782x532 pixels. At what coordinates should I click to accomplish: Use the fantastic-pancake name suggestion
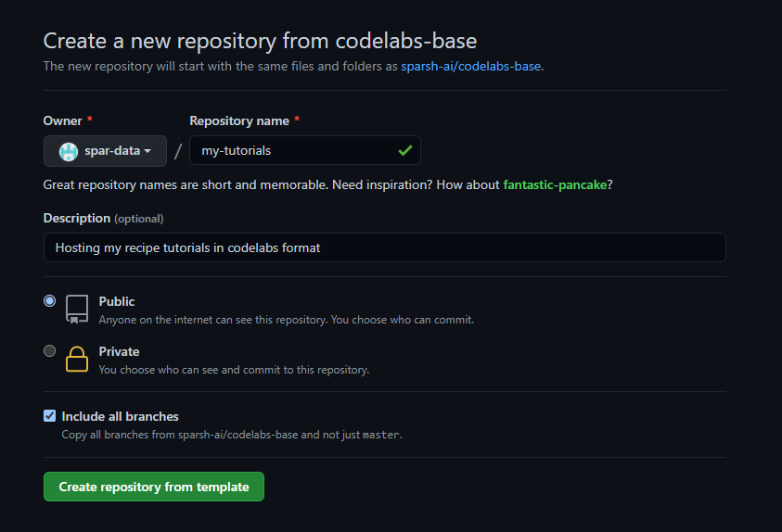tap(555, 184)
